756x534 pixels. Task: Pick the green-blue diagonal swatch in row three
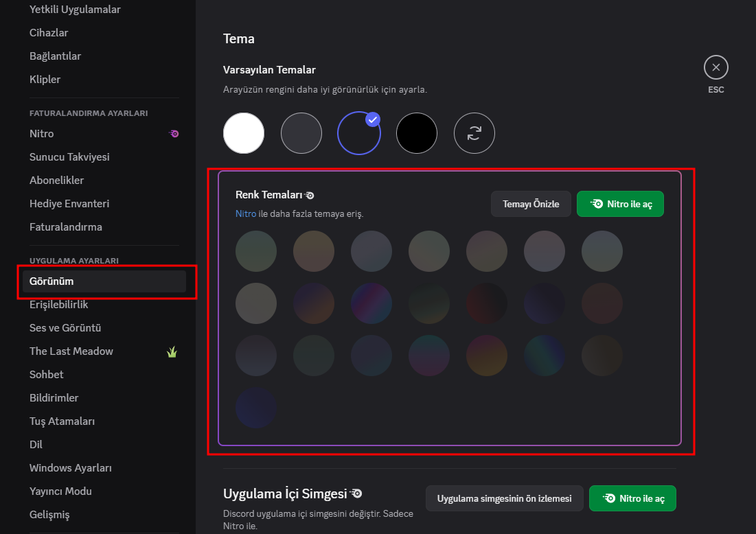click(x=545, y=355)
